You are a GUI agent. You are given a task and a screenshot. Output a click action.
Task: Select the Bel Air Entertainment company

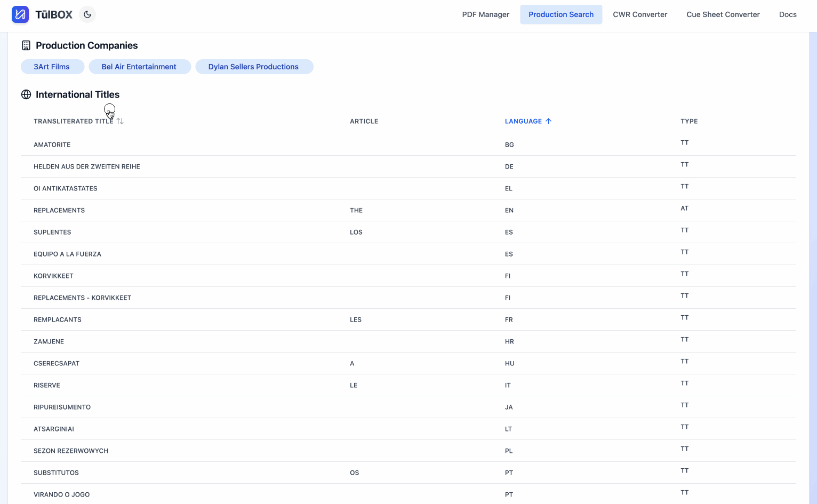click(140, 67)
